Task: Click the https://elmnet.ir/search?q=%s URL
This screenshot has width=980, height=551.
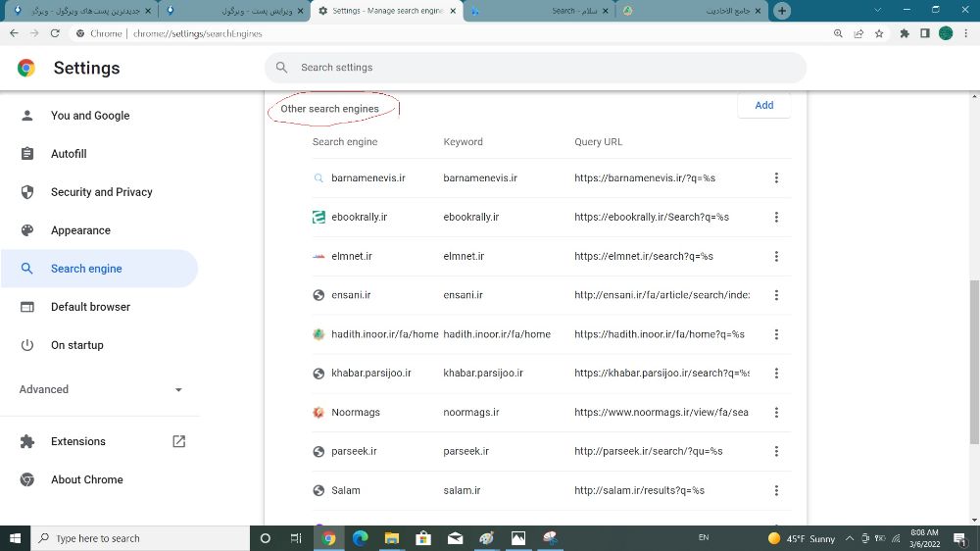Action: pyautogui.click(x=644, y=257)
